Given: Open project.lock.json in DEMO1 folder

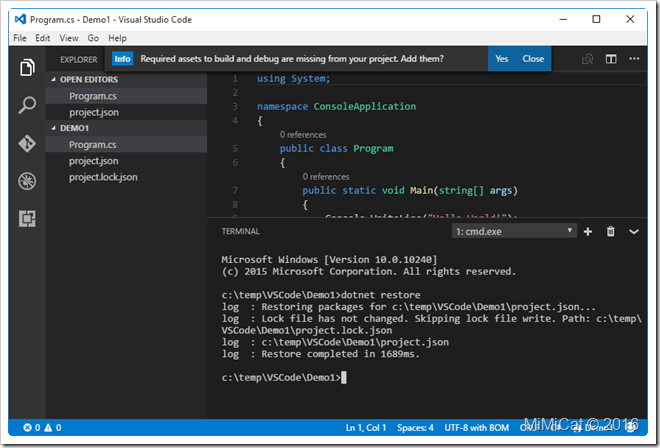Looking at the screenshot, I should [x=126, y=177].
